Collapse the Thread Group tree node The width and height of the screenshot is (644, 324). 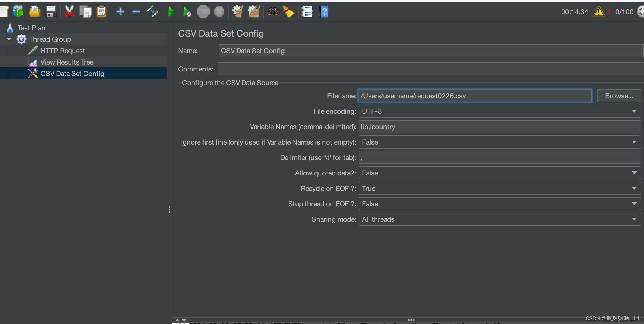coord(9,39)
